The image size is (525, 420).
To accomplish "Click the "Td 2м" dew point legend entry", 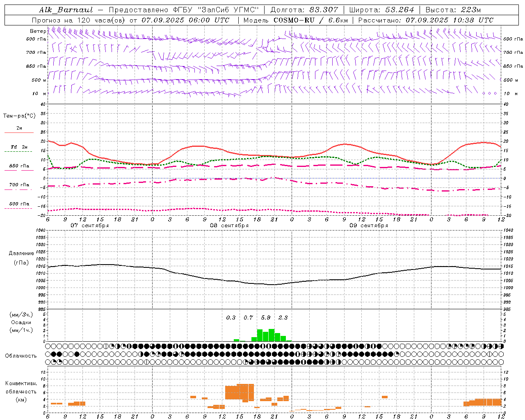I will point(19,147).
